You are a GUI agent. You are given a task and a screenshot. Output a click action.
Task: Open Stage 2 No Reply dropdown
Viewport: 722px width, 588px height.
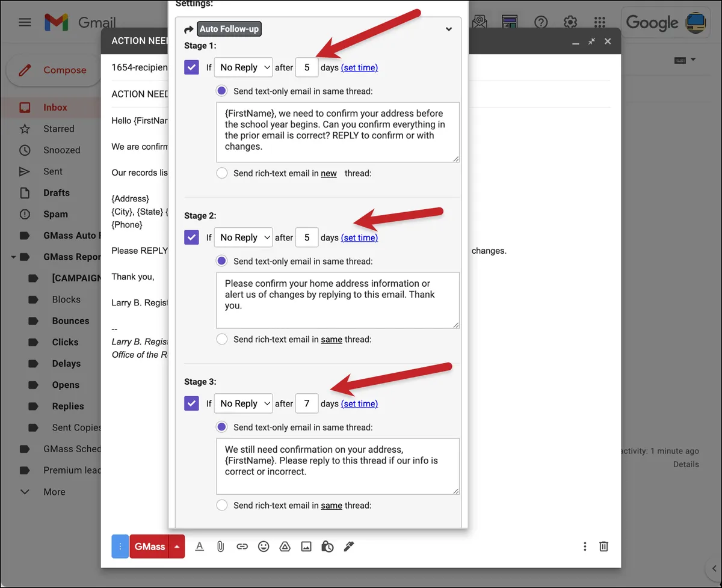click(x=244, y=237)
